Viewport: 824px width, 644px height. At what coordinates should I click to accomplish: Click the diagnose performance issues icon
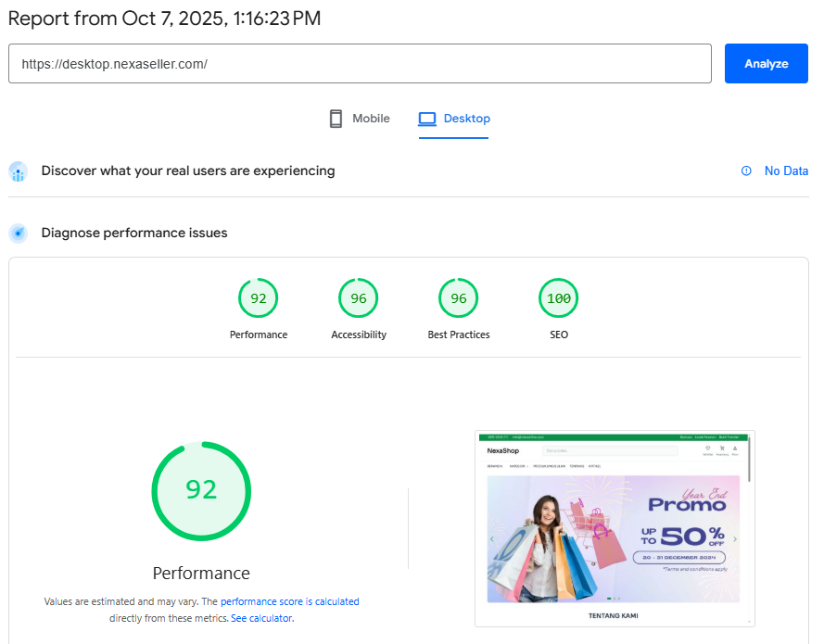pyautogui.click(x=18, y=233)
